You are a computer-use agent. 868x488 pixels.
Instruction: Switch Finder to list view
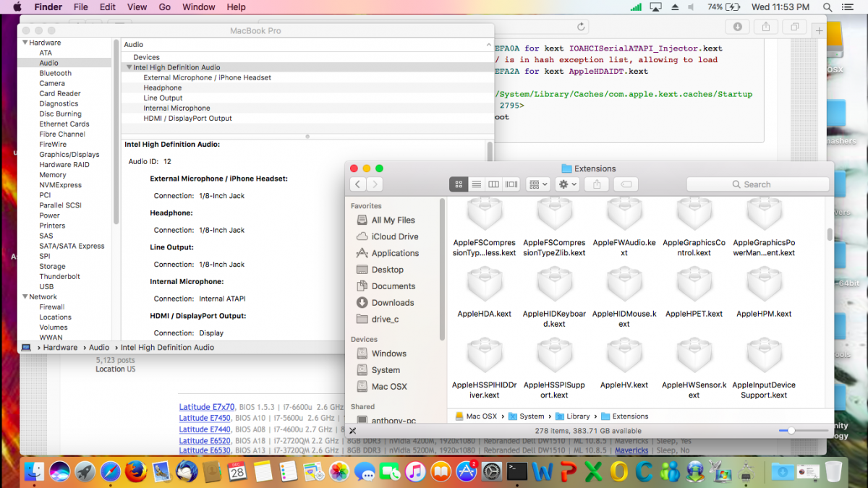click(476, 184)
